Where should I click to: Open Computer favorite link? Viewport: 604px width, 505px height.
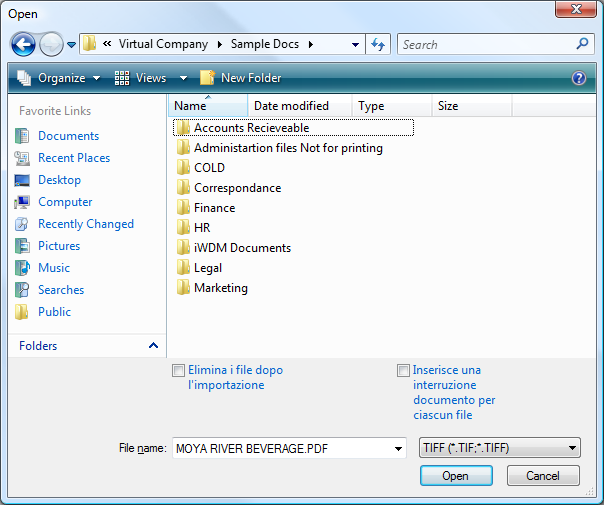click(x=65, y=202)
